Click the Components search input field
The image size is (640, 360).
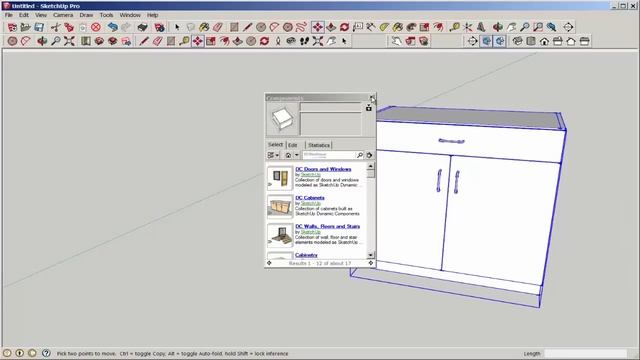pyautogui.click(x=329, y=155)
